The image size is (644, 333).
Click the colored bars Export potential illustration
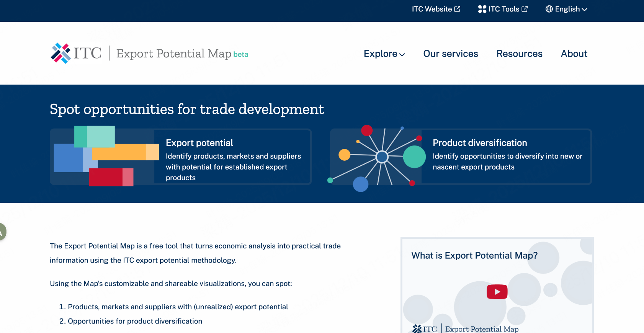click(105, 156)
